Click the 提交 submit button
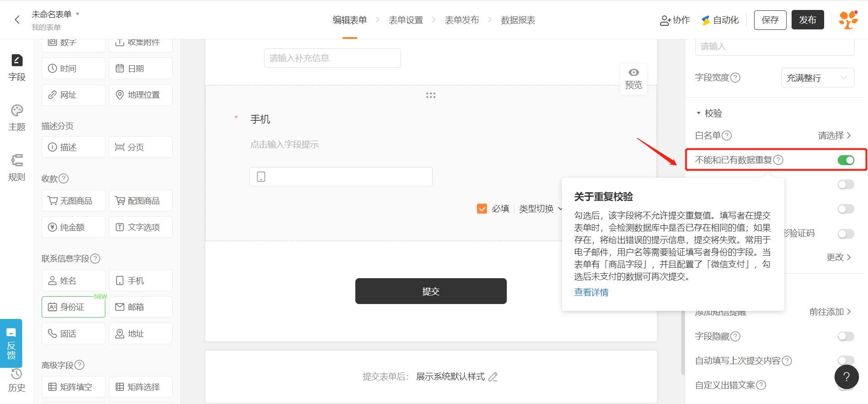This screenshot has width=868, height=404. [431, 291]
